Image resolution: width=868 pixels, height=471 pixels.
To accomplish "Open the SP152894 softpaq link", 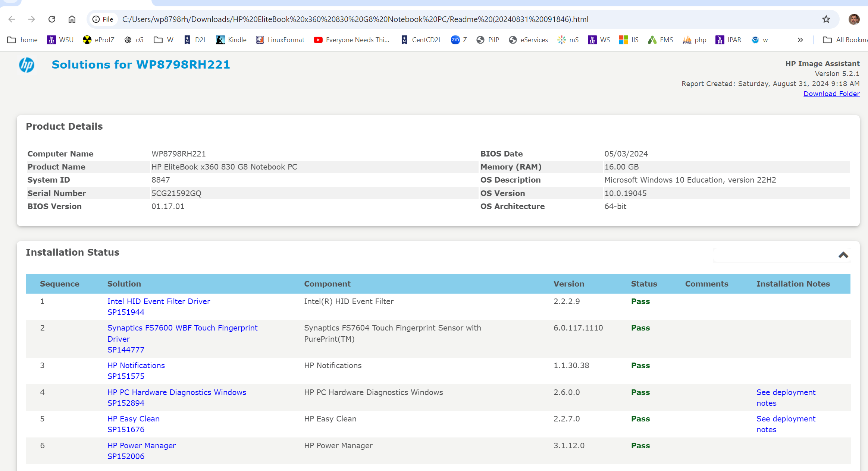I will click(126, 403).
